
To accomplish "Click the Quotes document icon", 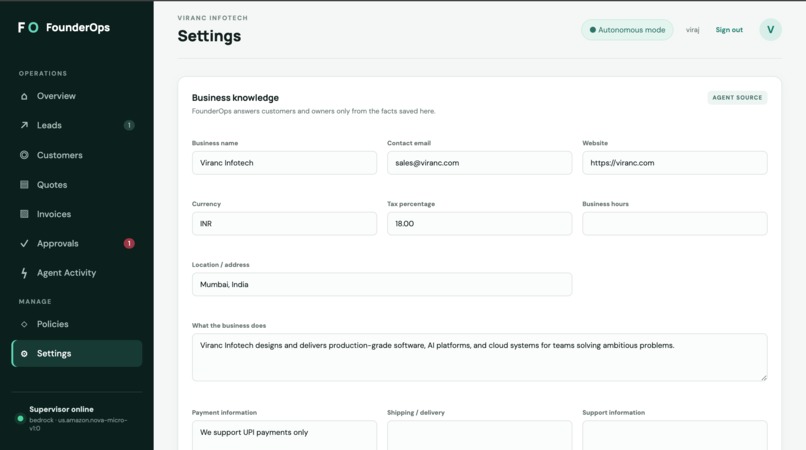I will click(x=24, y=184).
